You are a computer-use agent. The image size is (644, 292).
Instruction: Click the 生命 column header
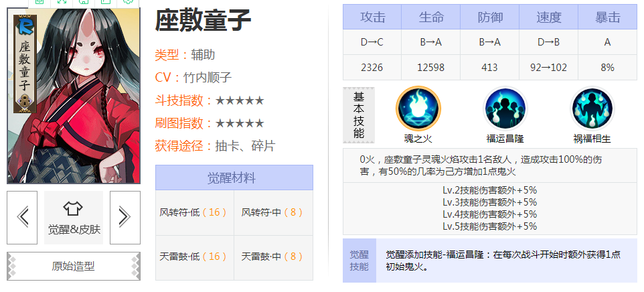(431, 17)
